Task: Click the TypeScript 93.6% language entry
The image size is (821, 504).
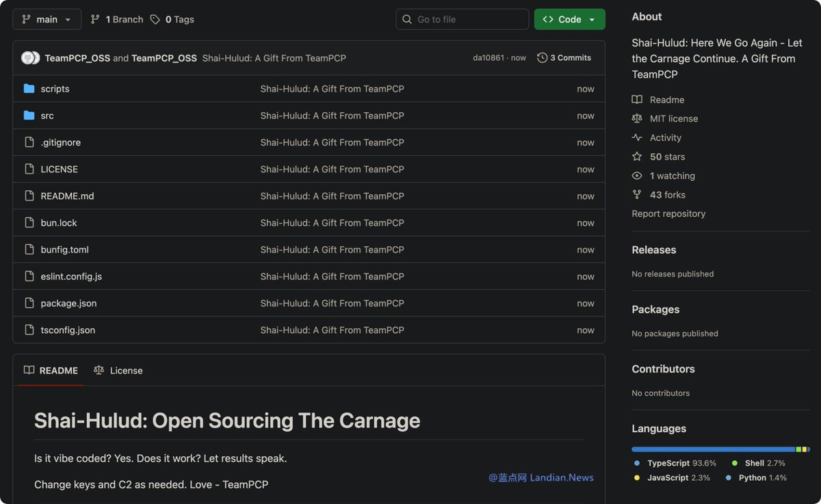Action: click(675, 464)
